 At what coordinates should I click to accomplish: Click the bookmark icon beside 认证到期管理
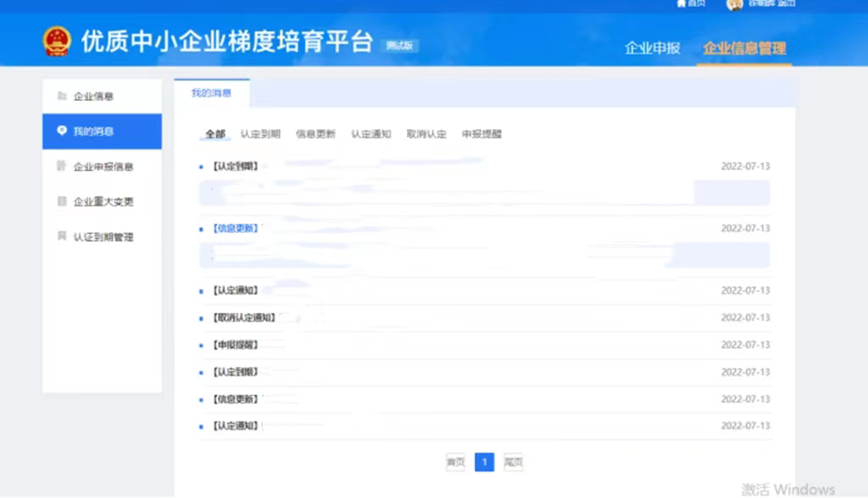click(61, 237)
